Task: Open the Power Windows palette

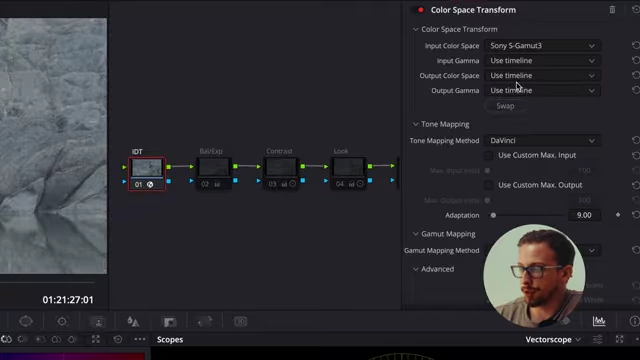Action: [x=26, y=321]
